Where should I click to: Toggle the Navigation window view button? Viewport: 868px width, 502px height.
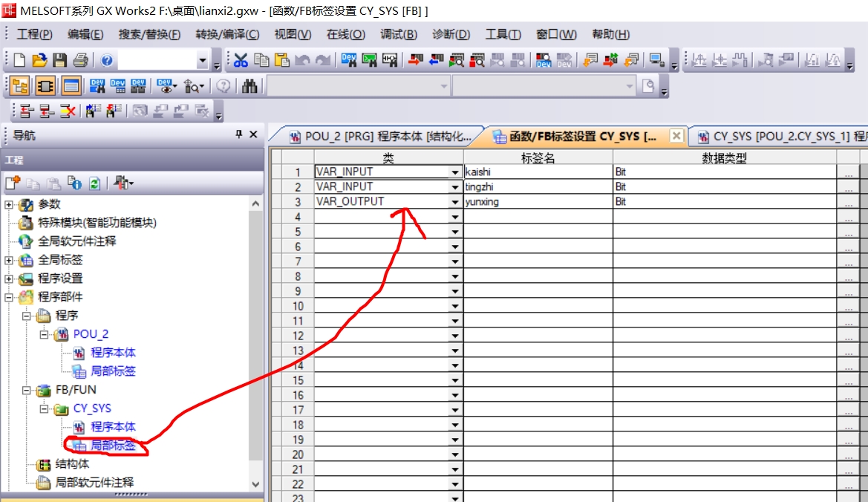20,86
